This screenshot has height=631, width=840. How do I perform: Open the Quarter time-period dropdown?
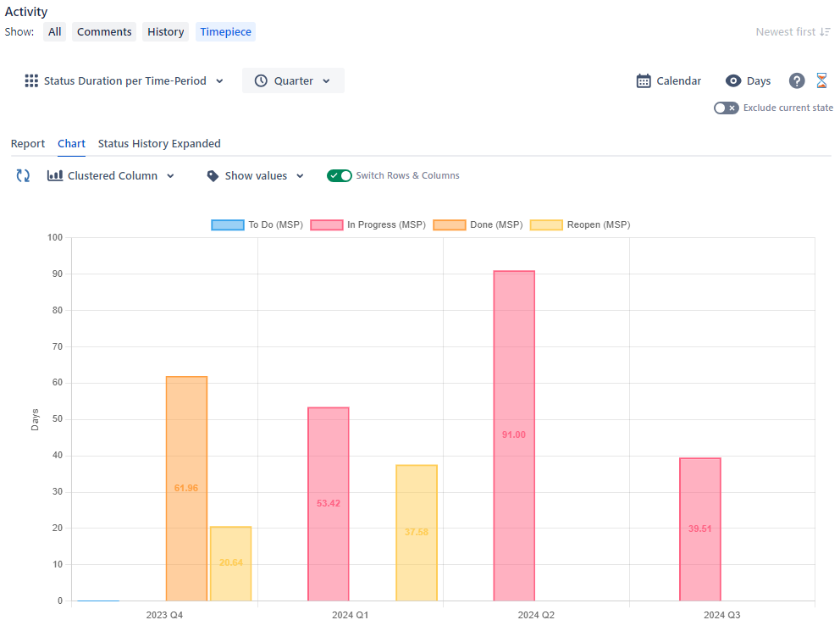293,80
